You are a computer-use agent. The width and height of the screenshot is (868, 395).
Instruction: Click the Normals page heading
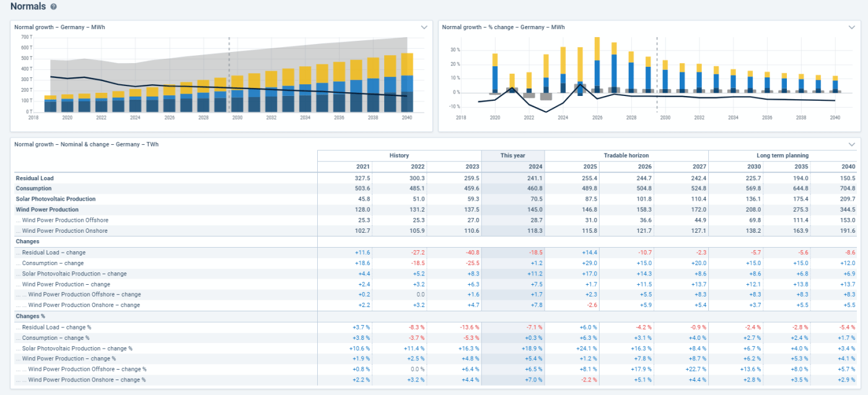point(28,6)
